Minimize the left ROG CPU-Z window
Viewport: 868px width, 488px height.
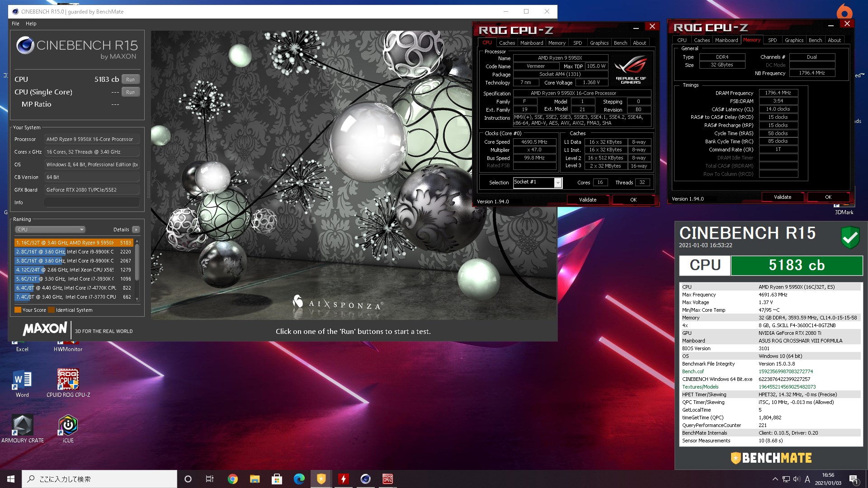pyautogui.click(x=636, y=28)
